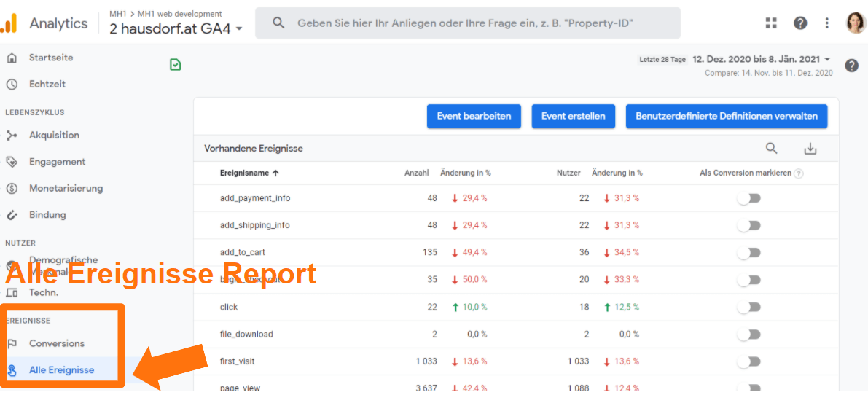Click the Google Analytics logo

coord(9,23)
